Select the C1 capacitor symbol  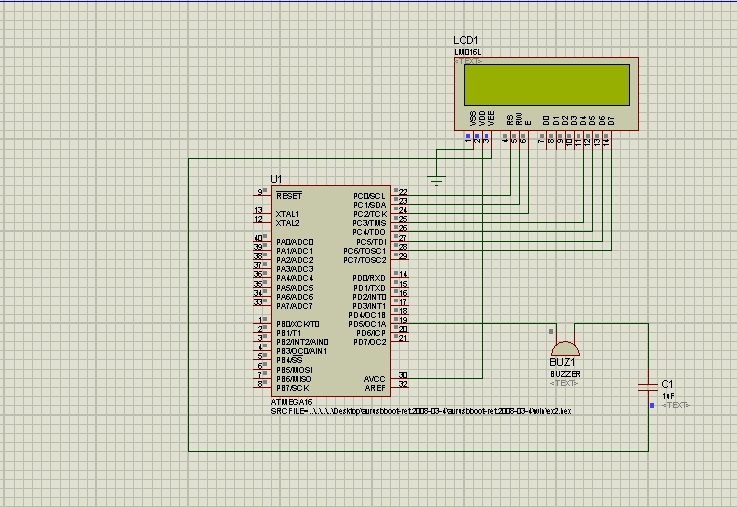point(648,387)
